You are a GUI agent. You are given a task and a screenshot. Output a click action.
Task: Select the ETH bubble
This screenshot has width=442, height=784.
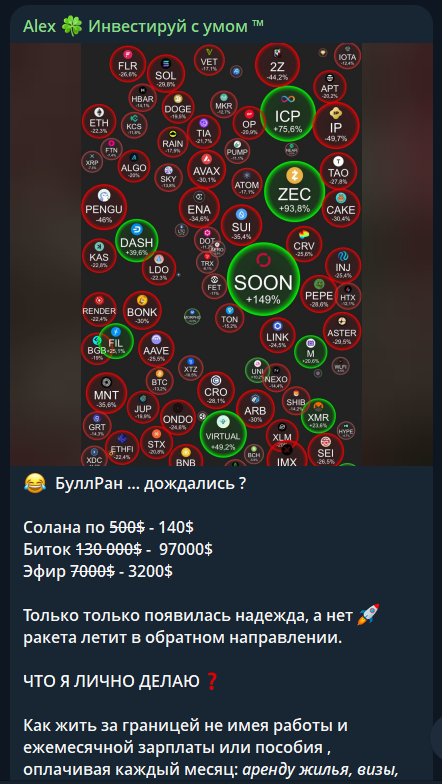coord(98,120)
